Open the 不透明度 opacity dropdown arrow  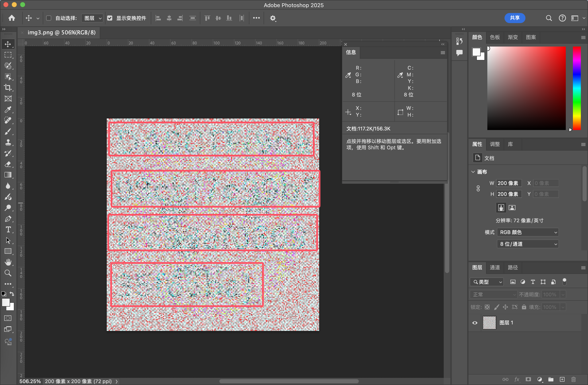(563, 294)
